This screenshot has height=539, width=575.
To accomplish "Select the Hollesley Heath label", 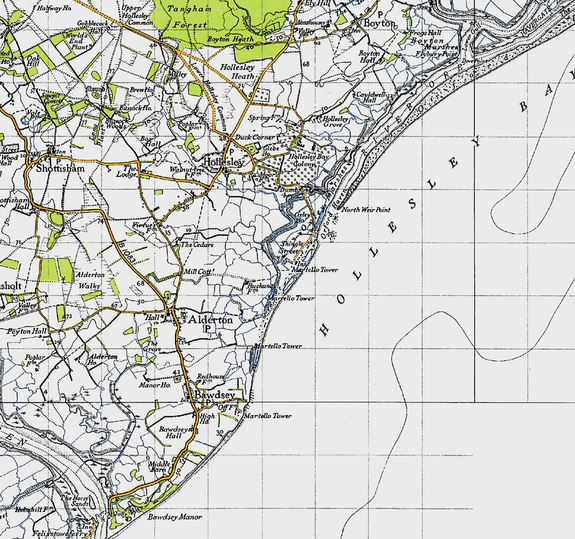I will pos(237,72).
